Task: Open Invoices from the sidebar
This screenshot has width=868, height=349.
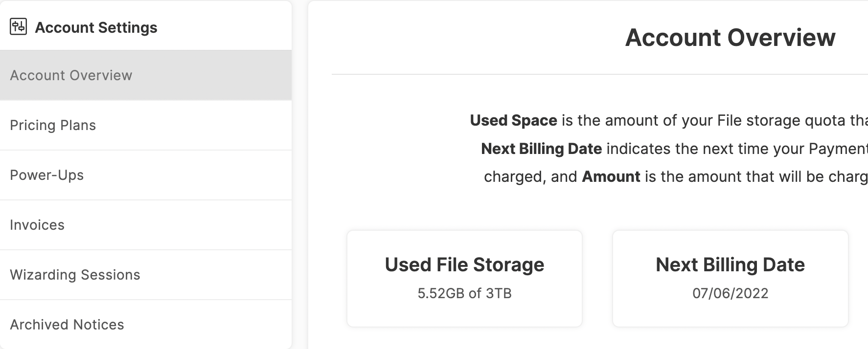Action: click(x=146, y=225)
